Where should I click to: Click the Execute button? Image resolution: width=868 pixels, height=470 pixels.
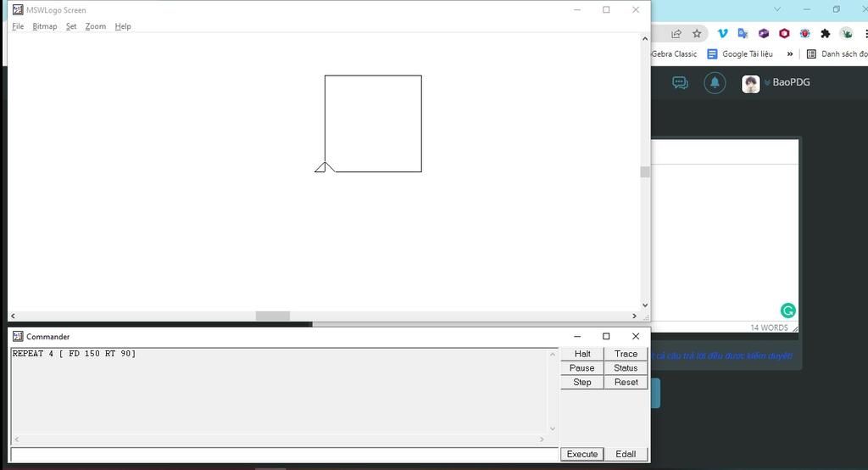tap(581, 454)
